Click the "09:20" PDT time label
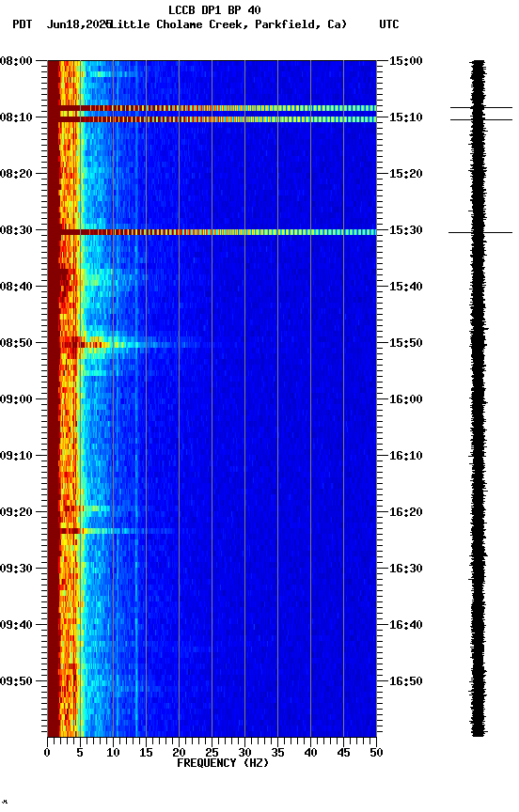 pos(16,512)
